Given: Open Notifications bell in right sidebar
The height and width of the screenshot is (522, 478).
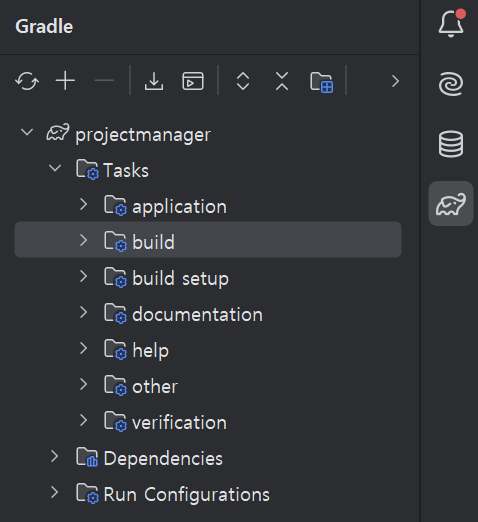Looking at the screenshot, I should pos(451,23).
